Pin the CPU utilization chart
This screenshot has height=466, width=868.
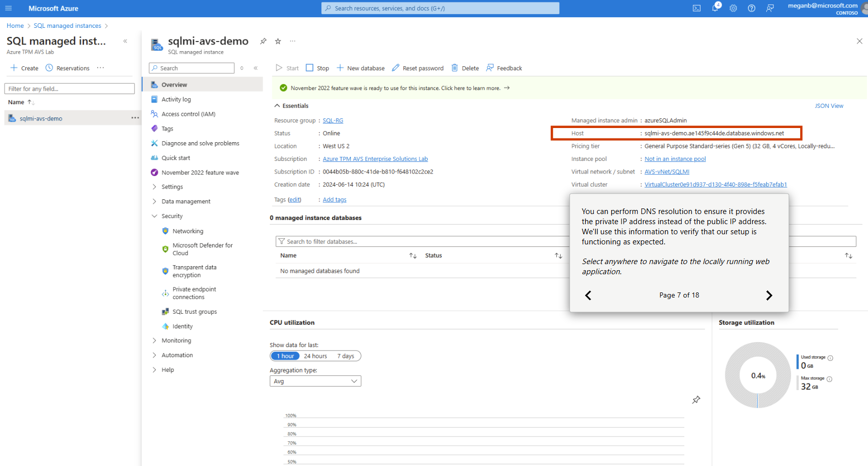pos(696,400)
